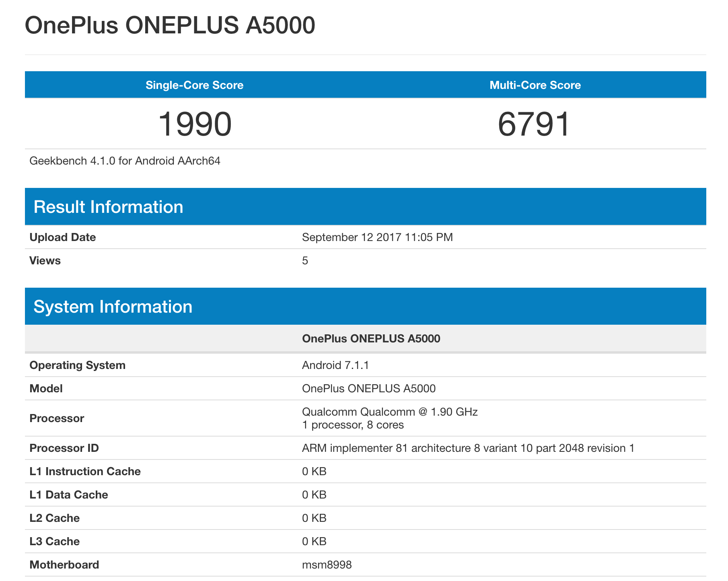
Task: Select the L3 Cache 0 KB value
Action: click(314, 542)
